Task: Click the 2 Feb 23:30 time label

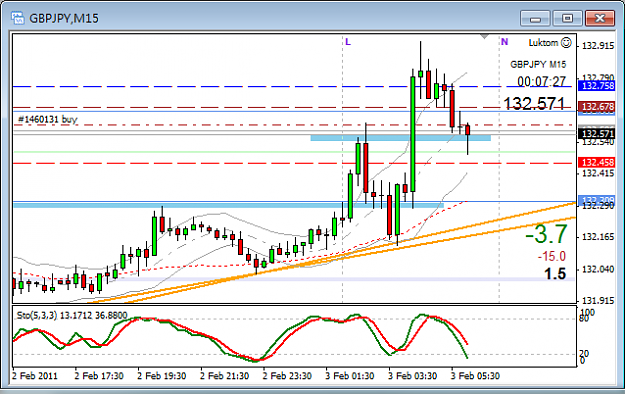Action: 287,376
